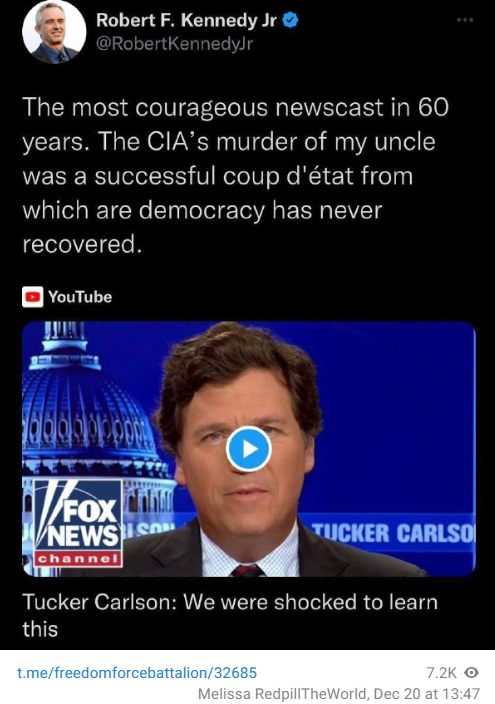Click the Fox News channel logo
495x704 pixels.
(x=78, y=523)
